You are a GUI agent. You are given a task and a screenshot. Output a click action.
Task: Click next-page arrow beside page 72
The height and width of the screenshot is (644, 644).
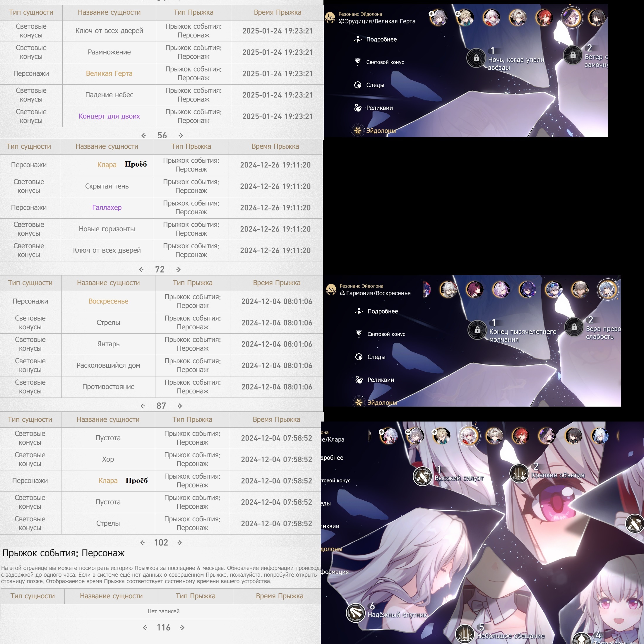178,269
